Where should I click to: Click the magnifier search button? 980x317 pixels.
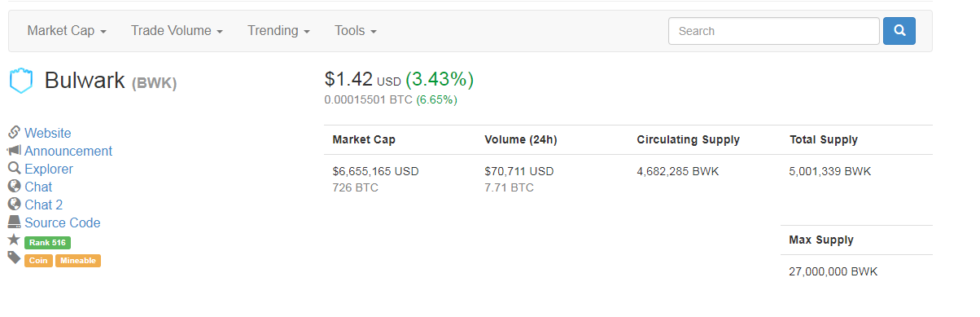pos(899,31)
